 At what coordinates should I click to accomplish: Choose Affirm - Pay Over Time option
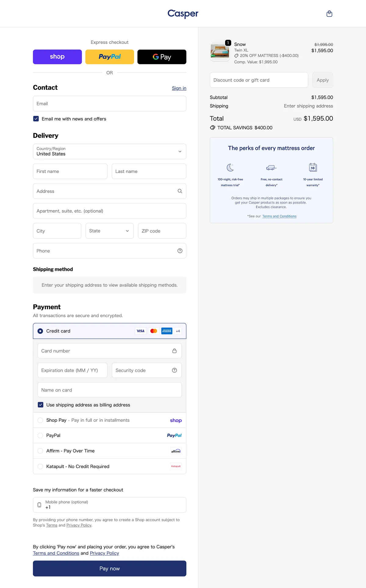[40, 451]
